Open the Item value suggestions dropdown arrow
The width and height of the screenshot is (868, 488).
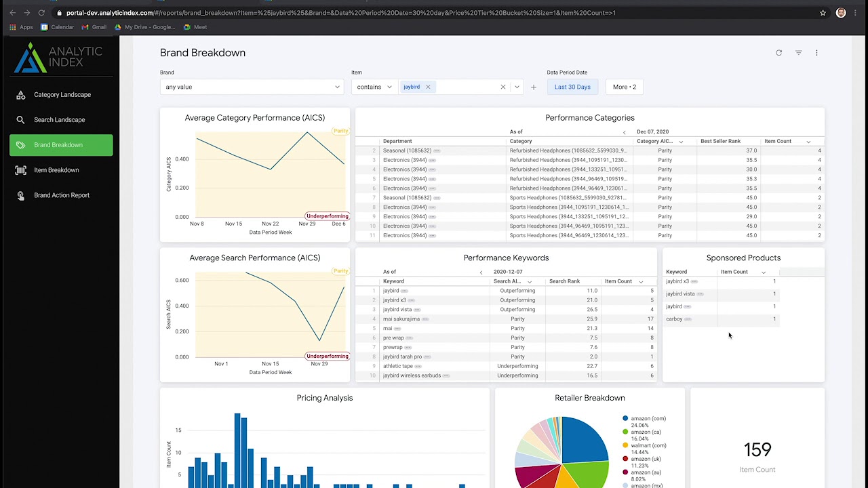[517, 87]
